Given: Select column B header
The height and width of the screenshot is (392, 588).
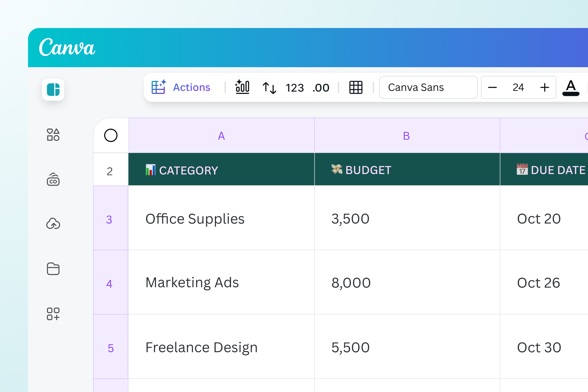Looking at the screenshot, I should click(406, 136).
